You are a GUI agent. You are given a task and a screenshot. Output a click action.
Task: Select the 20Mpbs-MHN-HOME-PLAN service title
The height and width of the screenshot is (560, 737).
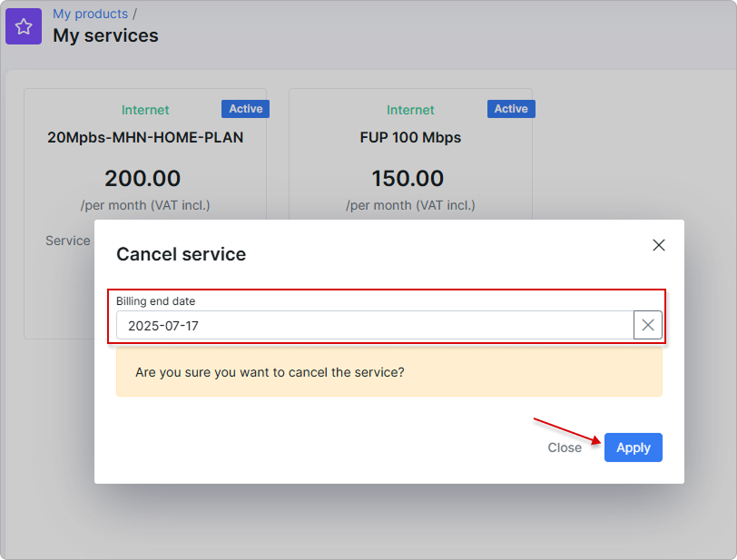coord(145,138)
